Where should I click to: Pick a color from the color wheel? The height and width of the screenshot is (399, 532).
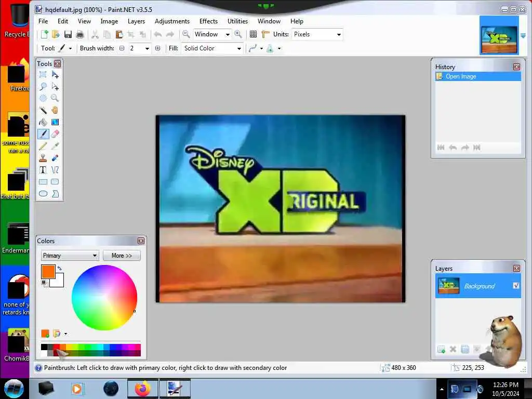click(x=104, y=298)
